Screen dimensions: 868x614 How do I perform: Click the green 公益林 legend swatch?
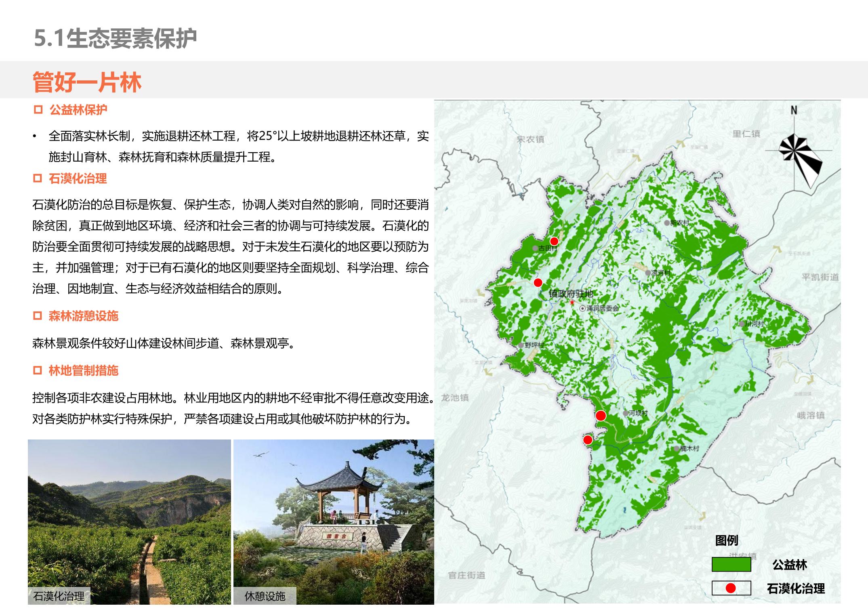click(731, 564)
